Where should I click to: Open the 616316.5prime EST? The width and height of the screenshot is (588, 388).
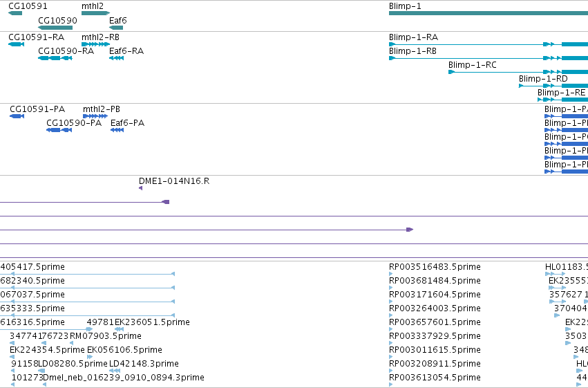pos(46,329)
